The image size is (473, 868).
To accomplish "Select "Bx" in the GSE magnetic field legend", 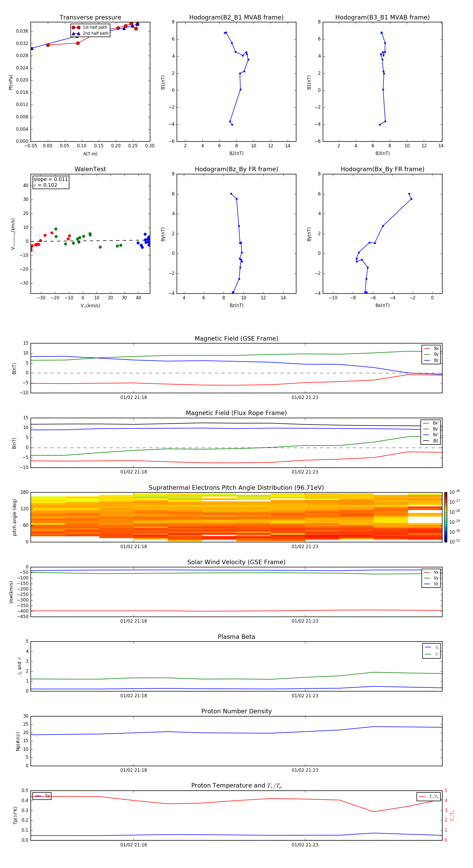I will [431, 349].
